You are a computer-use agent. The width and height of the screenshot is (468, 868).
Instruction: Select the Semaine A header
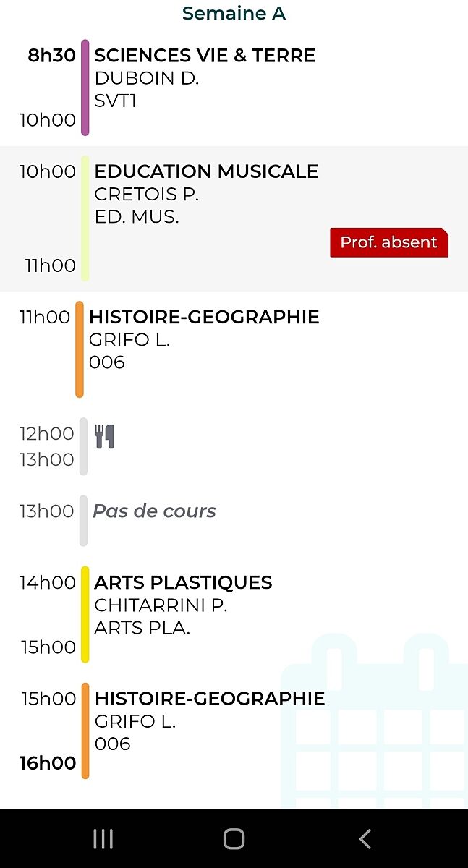pos(234,14)
